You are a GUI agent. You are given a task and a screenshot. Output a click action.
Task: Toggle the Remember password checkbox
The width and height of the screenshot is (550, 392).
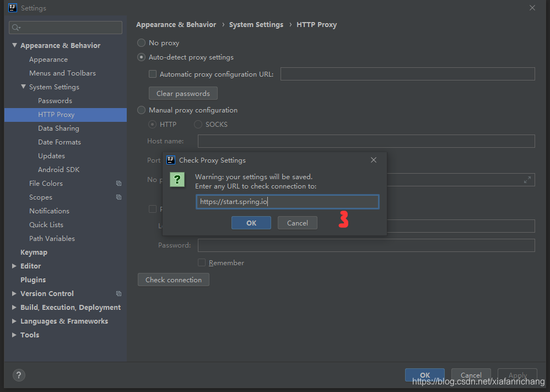click(202, 262)
